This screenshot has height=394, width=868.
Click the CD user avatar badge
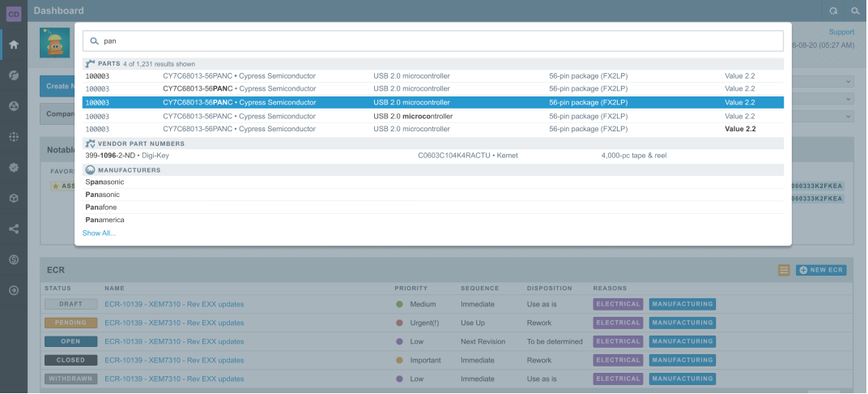click(x=14, y=11)
